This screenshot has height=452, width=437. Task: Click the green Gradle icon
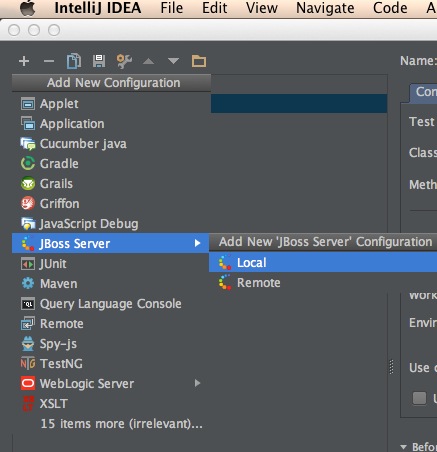pos(28,164)
